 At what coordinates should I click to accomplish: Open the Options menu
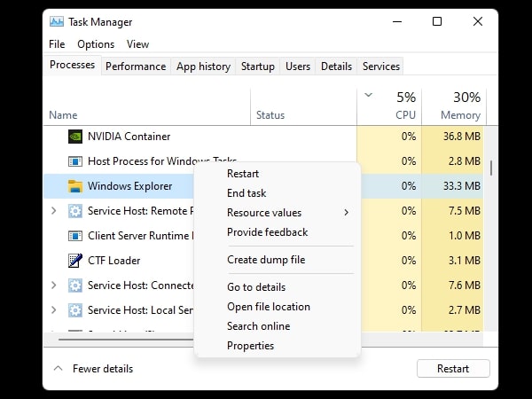[x=96, y=44]
